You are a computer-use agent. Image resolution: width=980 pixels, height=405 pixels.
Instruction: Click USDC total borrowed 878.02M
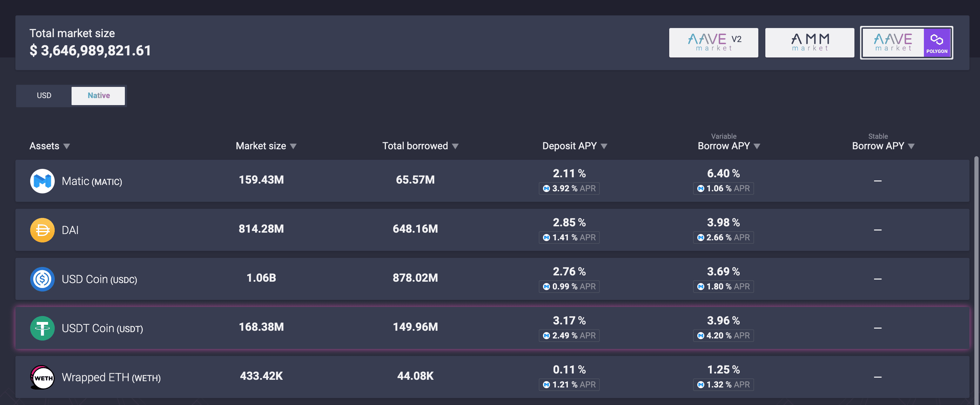415,278
